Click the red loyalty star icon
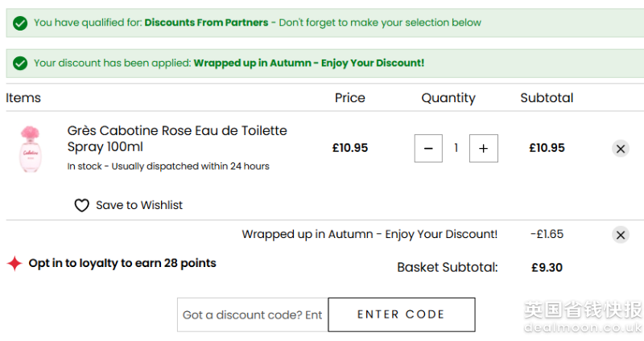This screenshot has height=341, width=644. pos(14,264)
